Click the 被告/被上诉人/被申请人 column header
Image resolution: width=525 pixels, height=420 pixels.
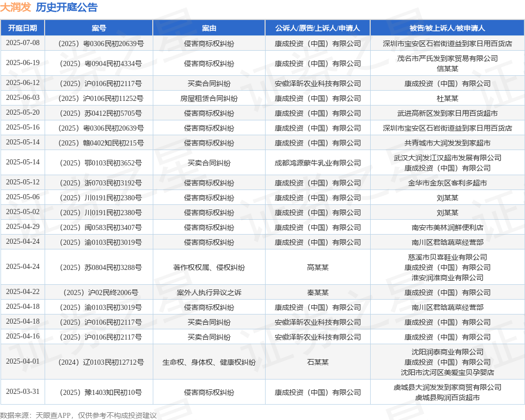(x=447, y=28)
